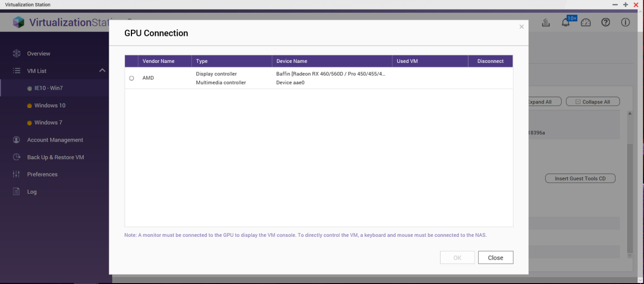Click the Virtualization Station cube logo
The image size is (644, 284).
tap(19, 22)
